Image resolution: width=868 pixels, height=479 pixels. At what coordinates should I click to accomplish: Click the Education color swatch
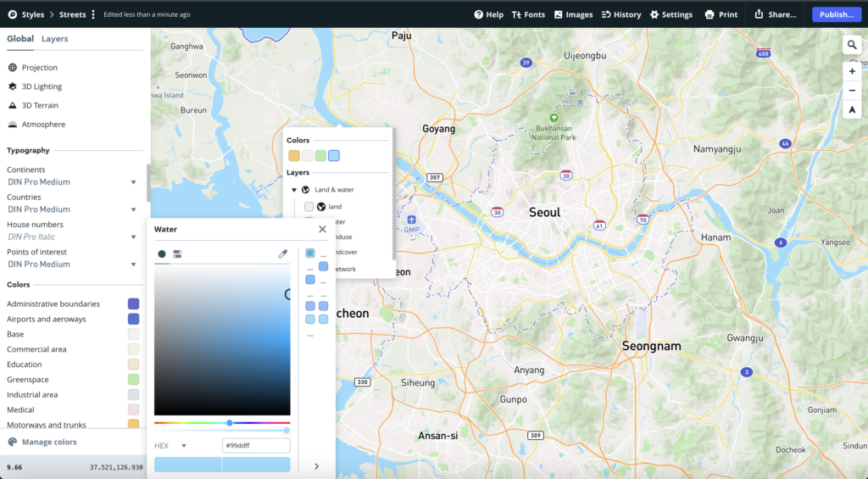[133, 365]
